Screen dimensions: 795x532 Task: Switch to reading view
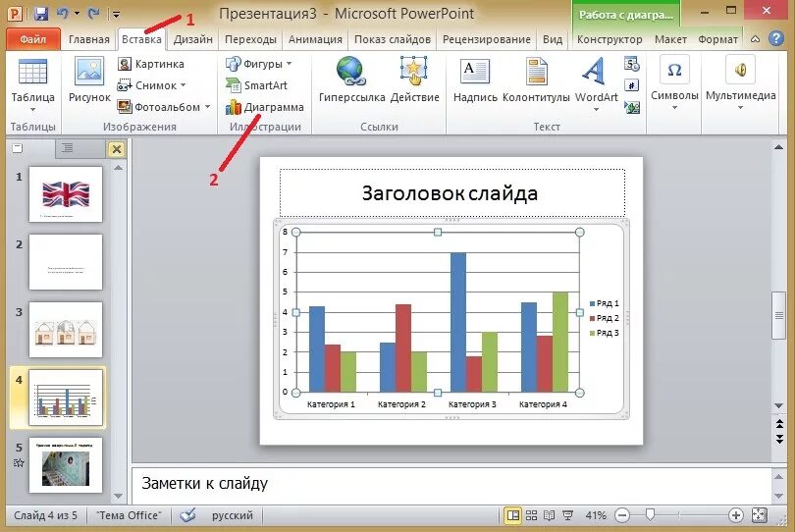549,515
